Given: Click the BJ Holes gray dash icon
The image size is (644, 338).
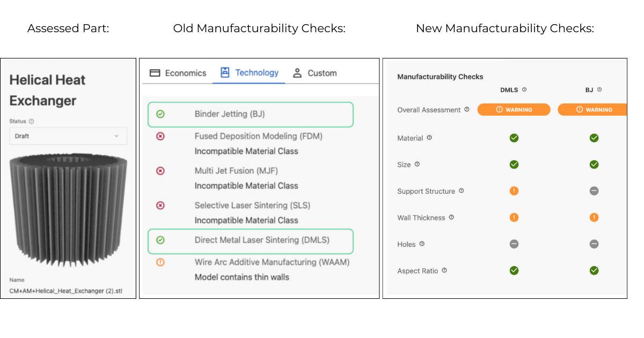Looking at the screenshot, I should pos(594,244).
